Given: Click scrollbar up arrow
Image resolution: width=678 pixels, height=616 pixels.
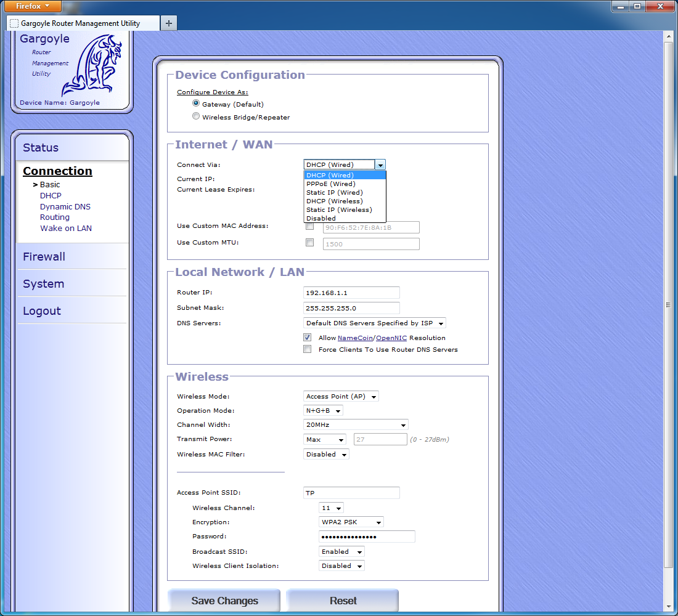Looking at the screenshot, I should click(x=668, y=36).
